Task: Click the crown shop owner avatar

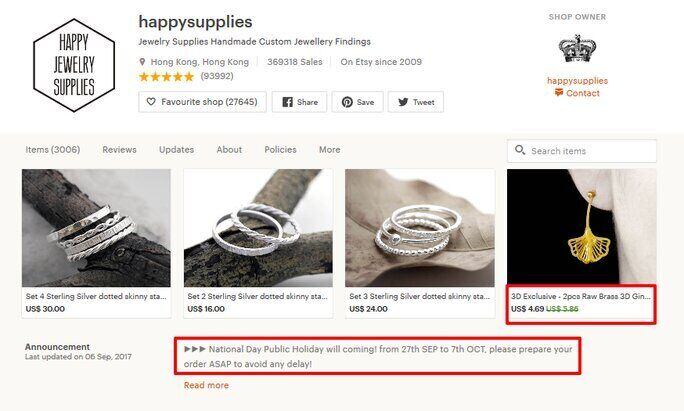Action: pos(577,49)
